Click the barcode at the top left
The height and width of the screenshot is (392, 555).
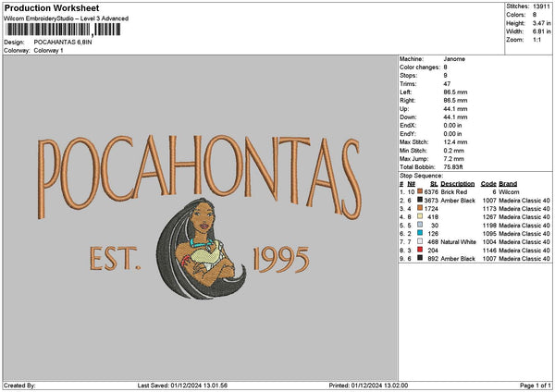[64, 30]
